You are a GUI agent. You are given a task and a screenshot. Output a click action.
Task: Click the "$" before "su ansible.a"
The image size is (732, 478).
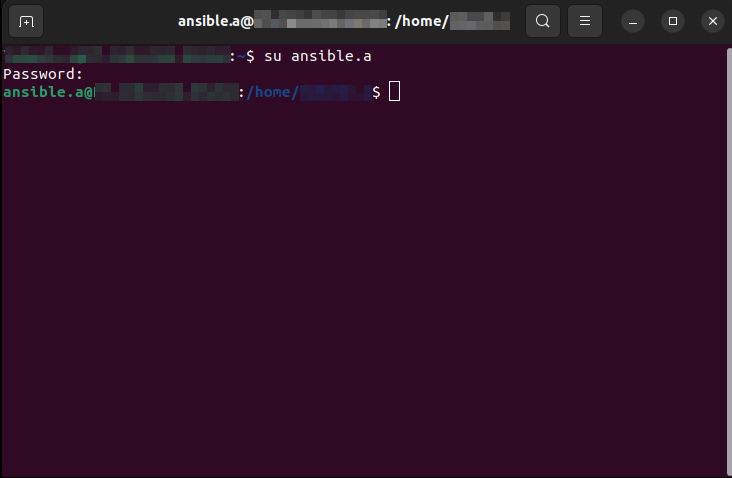pyautogui.click(x=250, y=56)
